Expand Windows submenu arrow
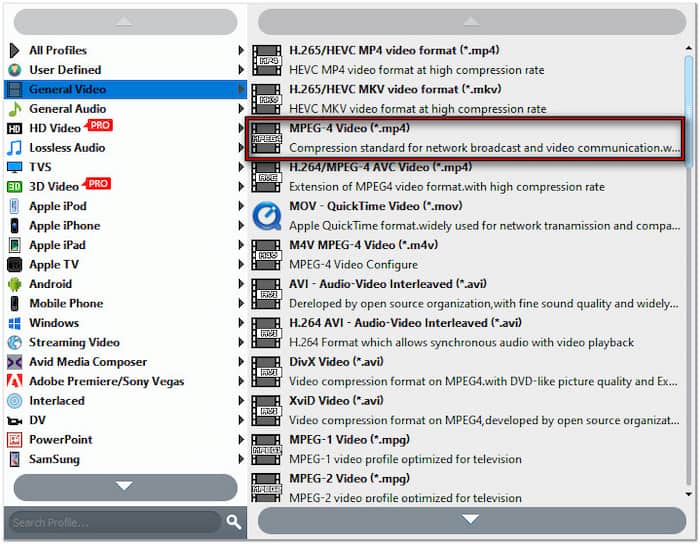This screenshot has height=544, width=700. 241,323
